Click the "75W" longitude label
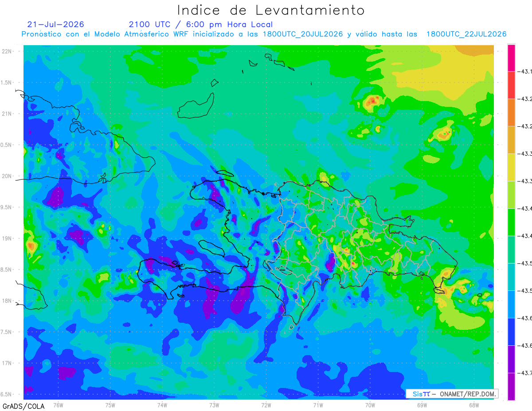This screenshot has width=532, height=411. click(x=110, y=405)
